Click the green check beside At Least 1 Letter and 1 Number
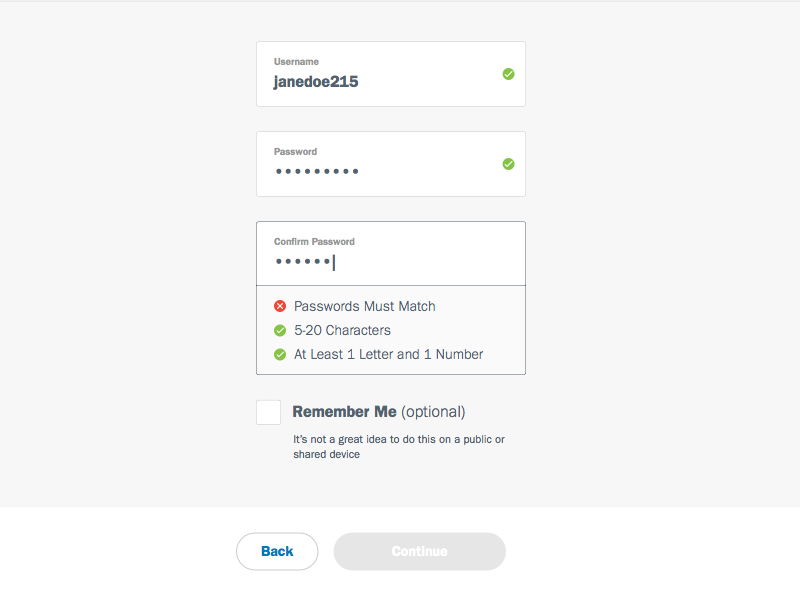Image resolution: width=800 pixels, height=600 pixels. (x=279, y=354)
